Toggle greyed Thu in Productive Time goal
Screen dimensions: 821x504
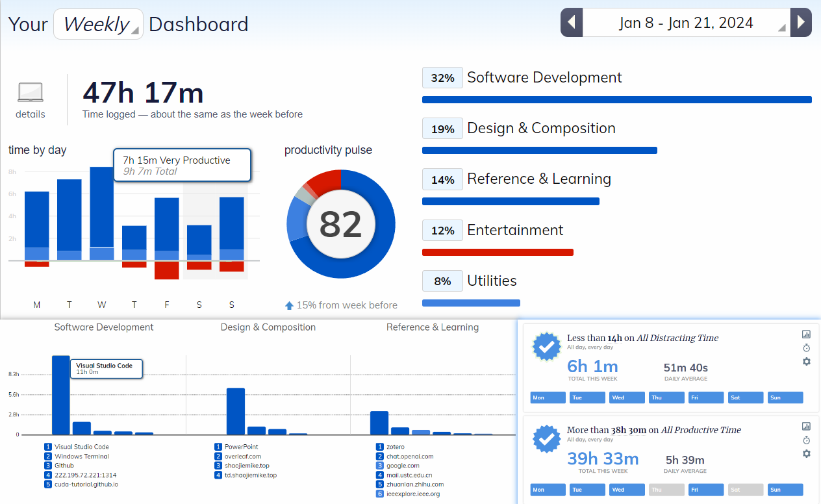[x=666, y=490]
